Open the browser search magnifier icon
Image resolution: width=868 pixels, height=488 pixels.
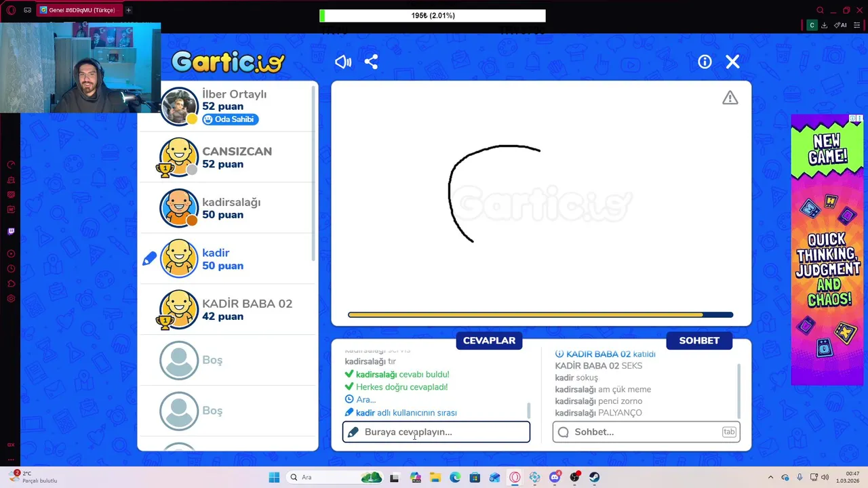820,10
